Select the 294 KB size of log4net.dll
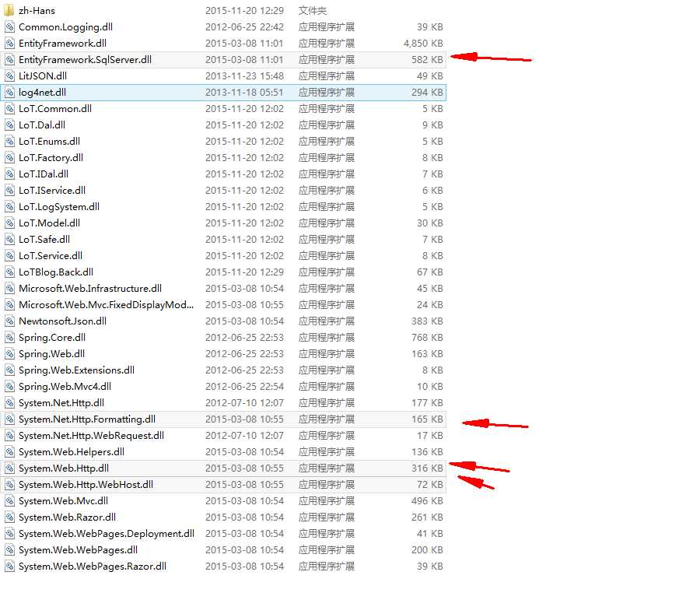The height and width of the screenshot is (614, 700). 427,93
